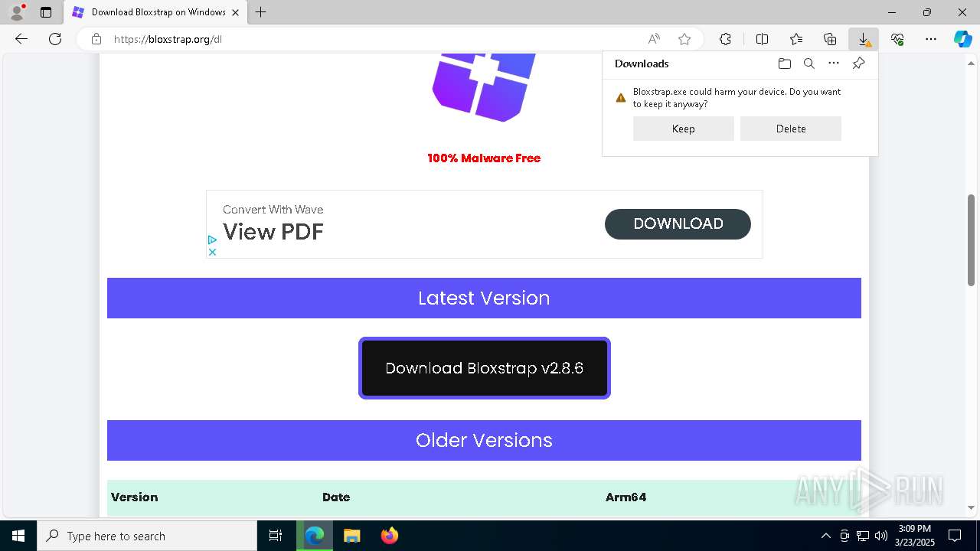Screen dimensions: 980x551
Task: Click the Bloxstrap.exe warning message text
Action: tap(737, 98)
